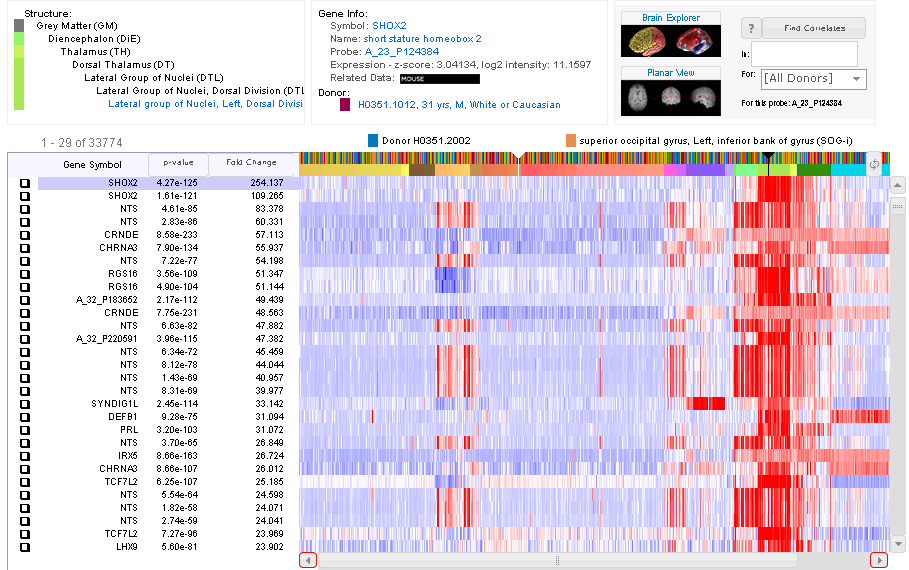Click the Dorsal Thalamus (DT) structure entry
909x570 pixels.
[x=123, y=65]
